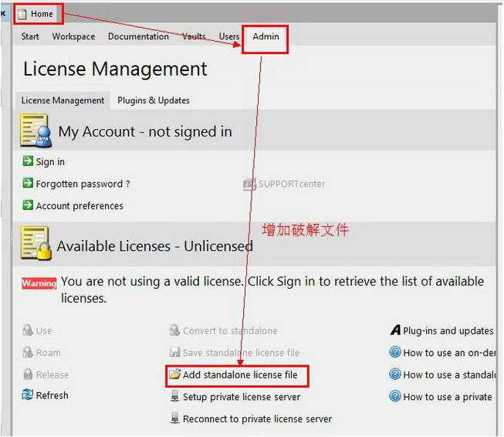Click the Refresh link

(x=52, y=395)
